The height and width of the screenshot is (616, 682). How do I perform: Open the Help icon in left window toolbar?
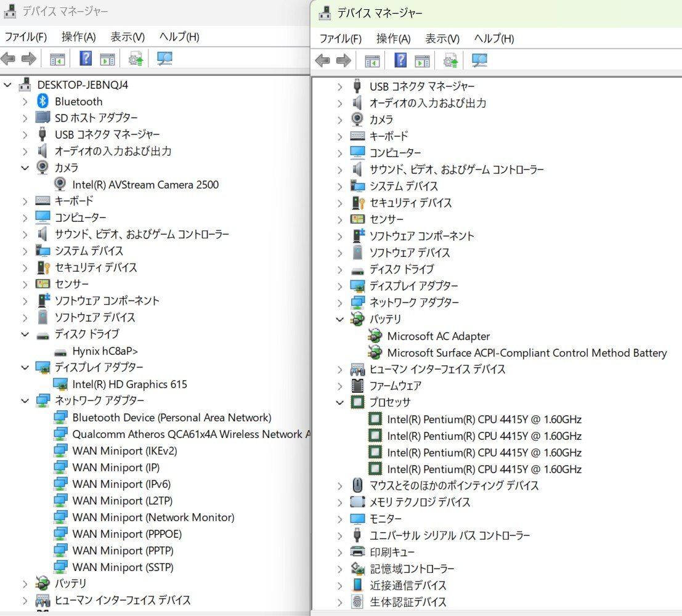click(86, 58)
